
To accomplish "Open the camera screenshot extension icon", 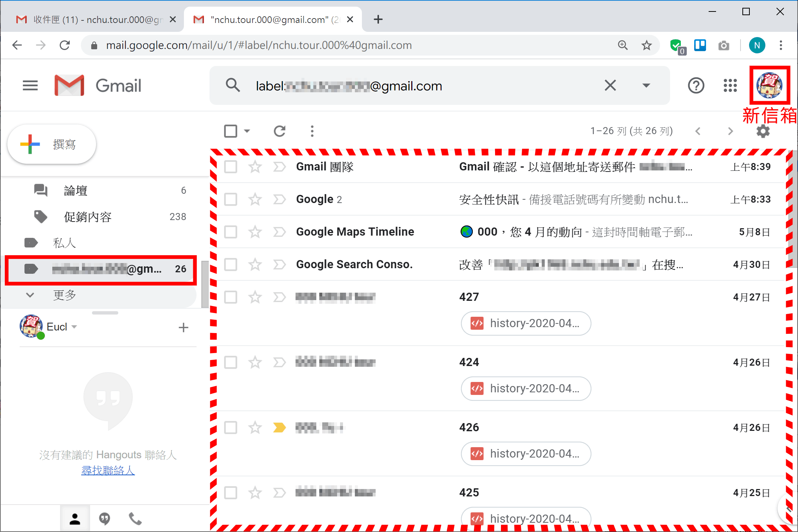I will point(723,46).
